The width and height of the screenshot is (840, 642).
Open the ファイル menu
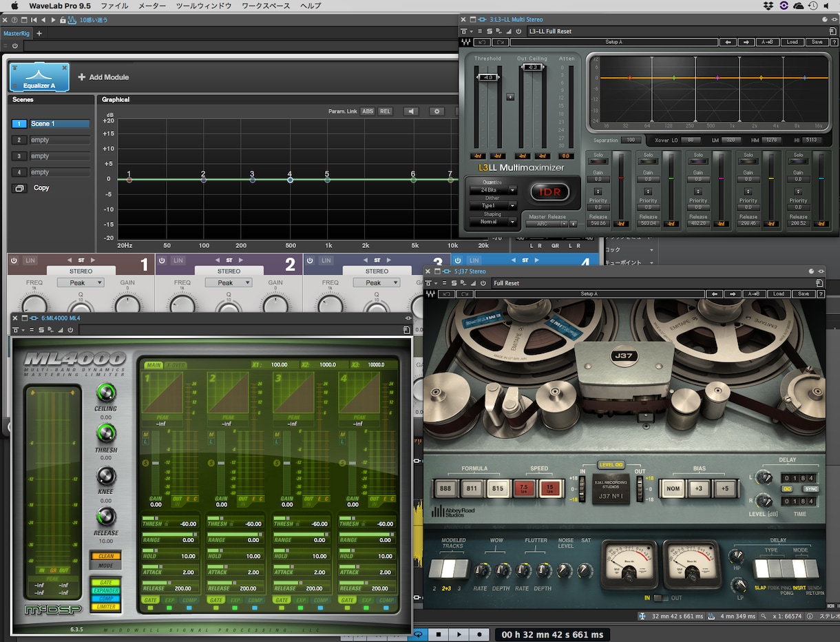click(114, 6)
